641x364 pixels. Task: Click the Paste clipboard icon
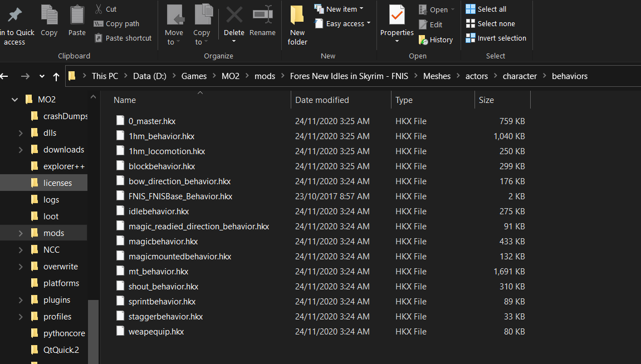coord(77,14)
